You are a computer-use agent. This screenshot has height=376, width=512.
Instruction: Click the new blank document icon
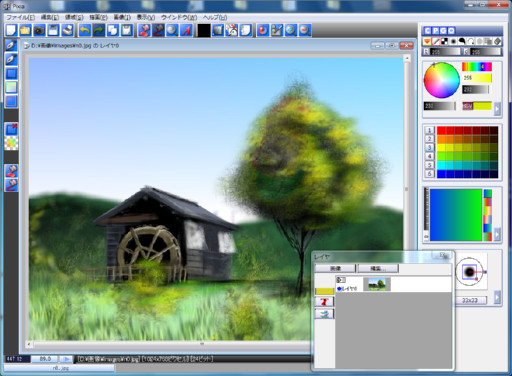pyautogui.click(x=11, y=30)
